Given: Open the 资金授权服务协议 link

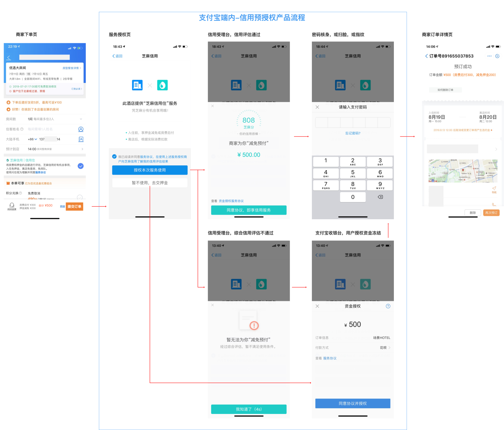Looking at the screenshot, I should tap(231, 201).
